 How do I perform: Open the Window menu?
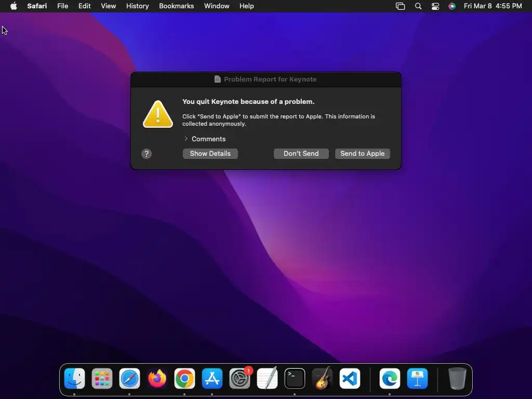pos(217,6)
